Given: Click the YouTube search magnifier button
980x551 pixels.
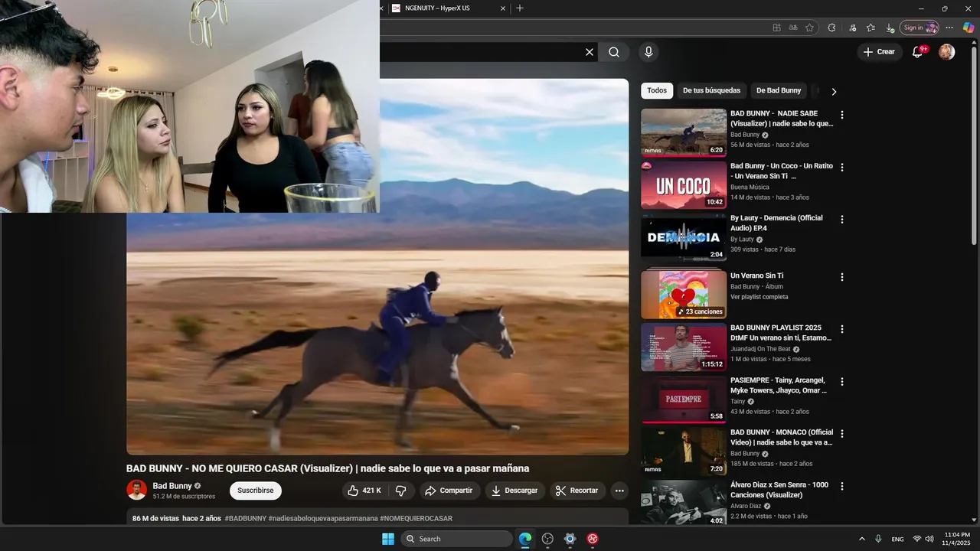Looking at the screenshot, I should [614, 52].
